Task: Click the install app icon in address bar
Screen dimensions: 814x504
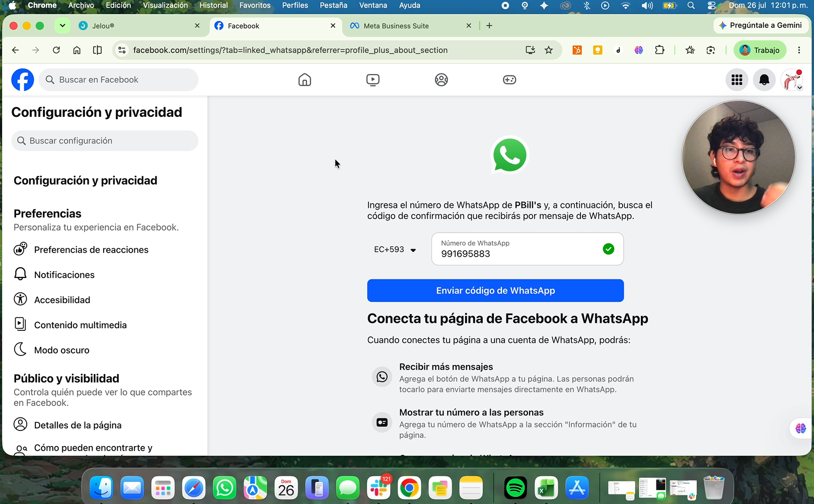Action: click(x=530, y=50)
